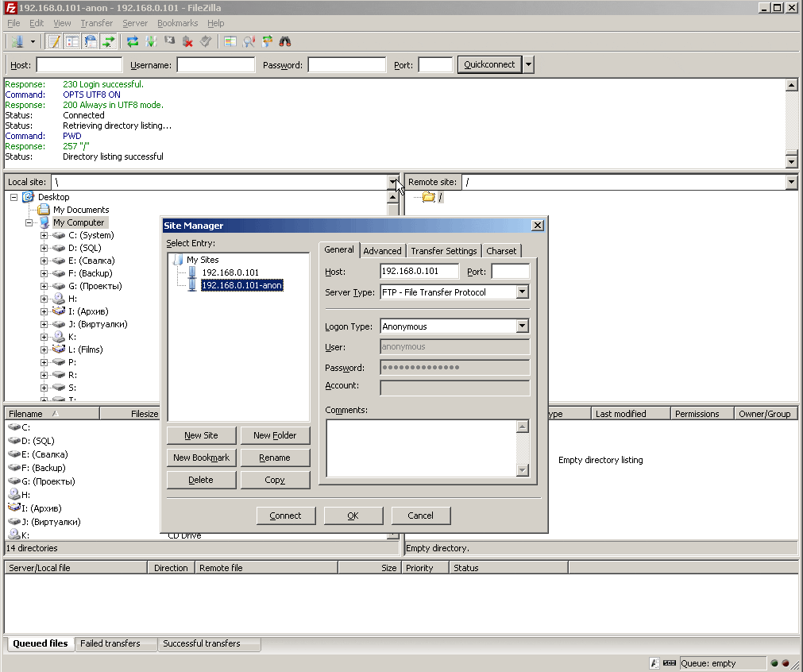Switch to Charset tab in Site Manager

(x=501, y=251)
